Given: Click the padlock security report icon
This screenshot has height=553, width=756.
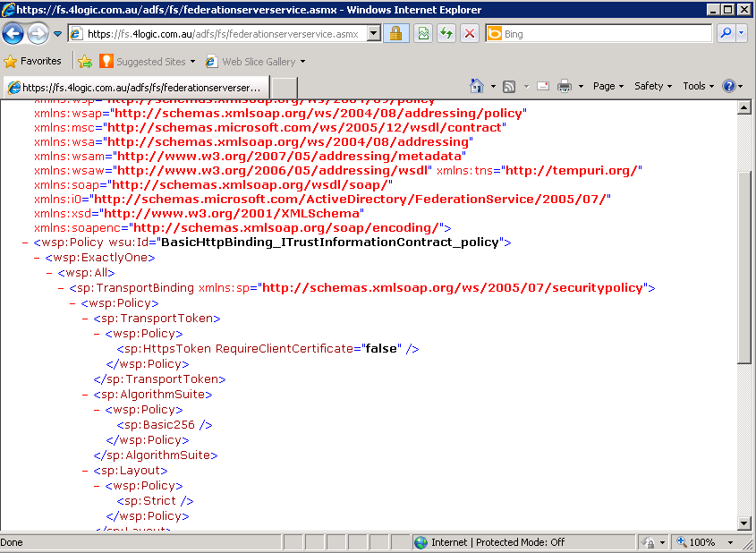Looking at the screenshot, I should 395,33.
